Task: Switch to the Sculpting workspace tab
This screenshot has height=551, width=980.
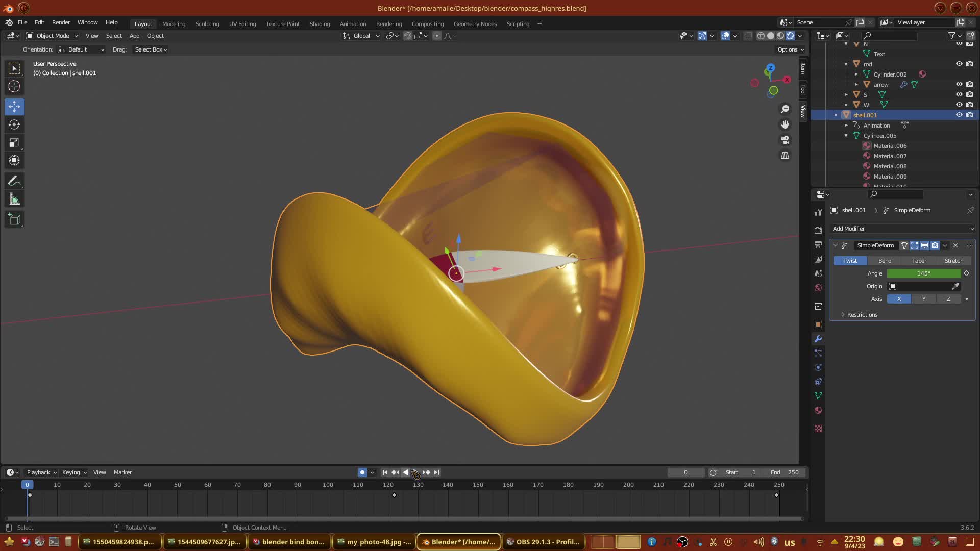Action: pos(207,24)
